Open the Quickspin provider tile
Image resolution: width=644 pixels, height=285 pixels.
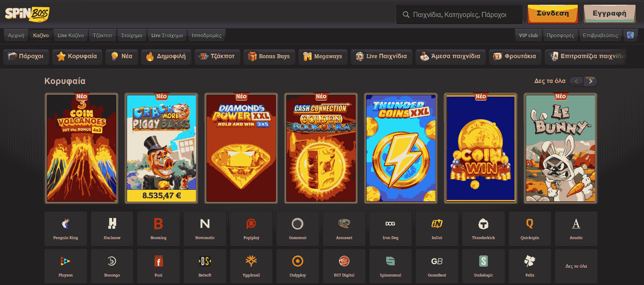click(x=530, y=228)
